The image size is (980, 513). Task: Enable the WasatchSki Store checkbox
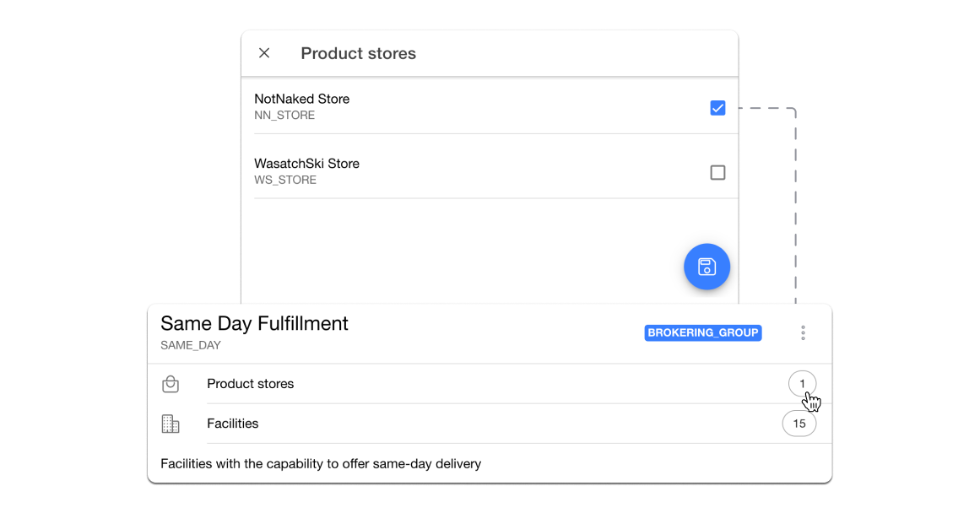pyautogui.click(x=717, y=172)
